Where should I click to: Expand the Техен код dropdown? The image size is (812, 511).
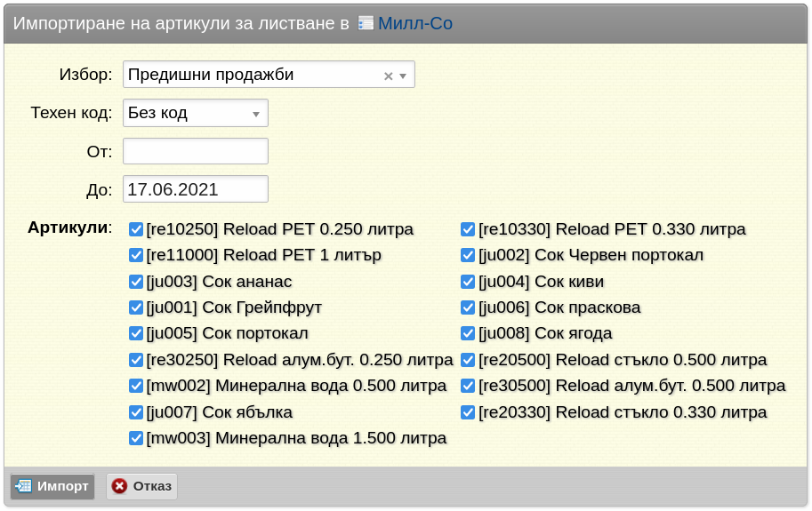coord(196,113)
